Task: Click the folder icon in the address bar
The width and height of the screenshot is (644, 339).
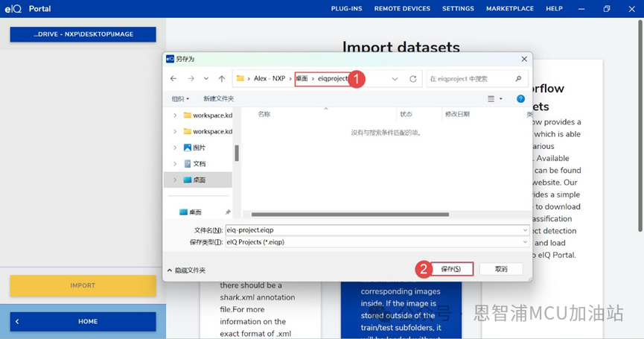Action: pos(240,78)
